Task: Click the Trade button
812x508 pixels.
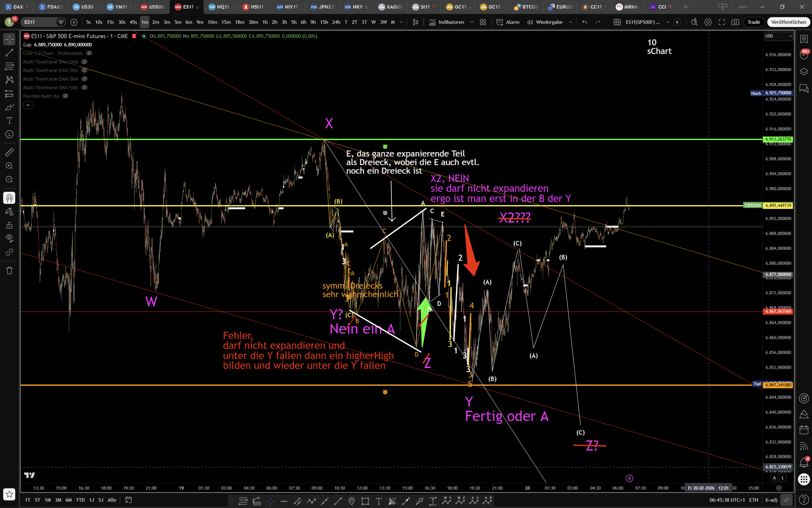Action: pyautogui.click(x=754, y=22)
